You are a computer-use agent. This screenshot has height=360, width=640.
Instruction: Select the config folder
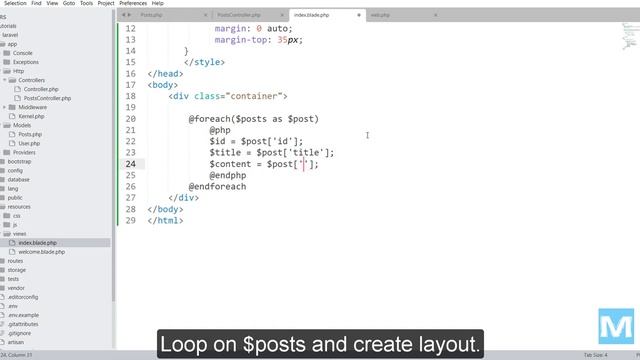pyautogui.click(x=15, y=171)
